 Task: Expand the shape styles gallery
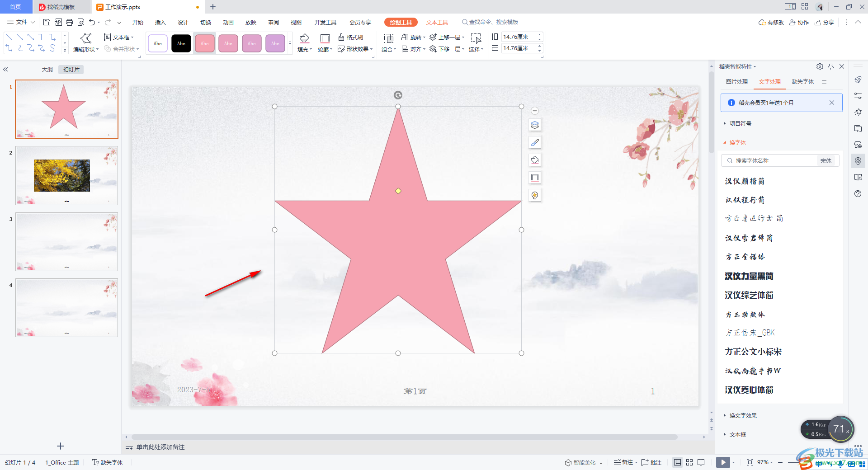(x=290, y=43)
